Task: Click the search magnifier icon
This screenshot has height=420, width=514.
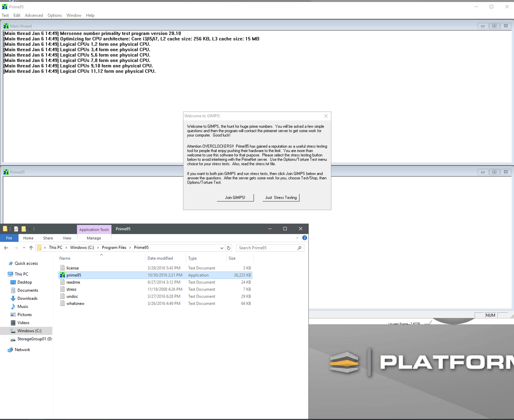Action: tap(300, 248)
